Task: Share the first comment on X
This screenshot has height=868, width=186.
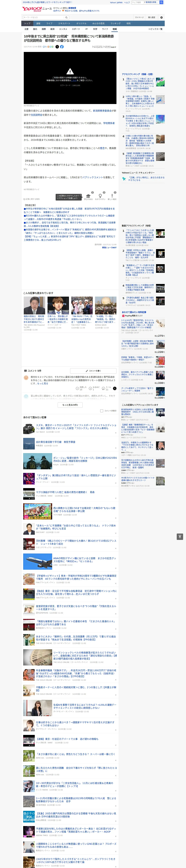Action: click(114, 389)
